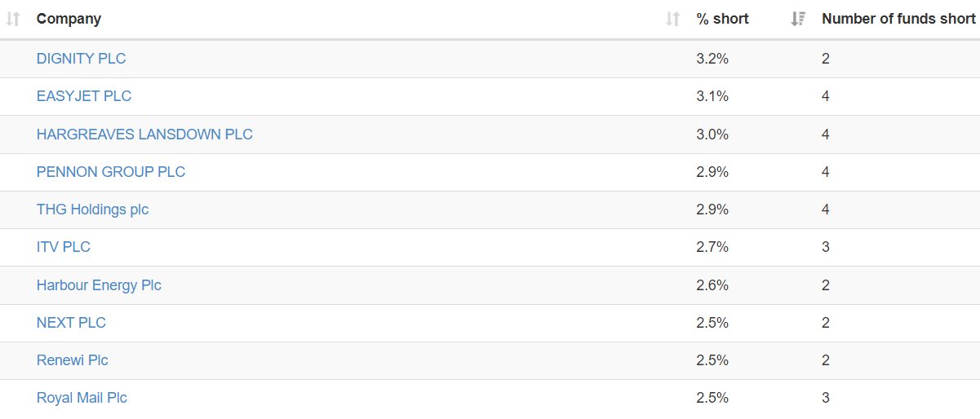
Task: Sort by Company using the arrows icon
Action: (x=12, y=19)
